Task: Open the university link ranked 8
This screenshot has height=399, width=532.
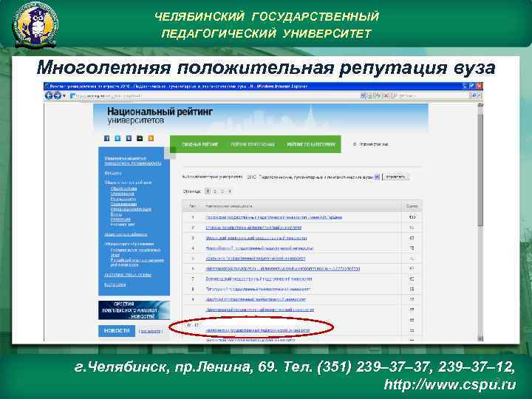Action: click(x=258, y=290)
